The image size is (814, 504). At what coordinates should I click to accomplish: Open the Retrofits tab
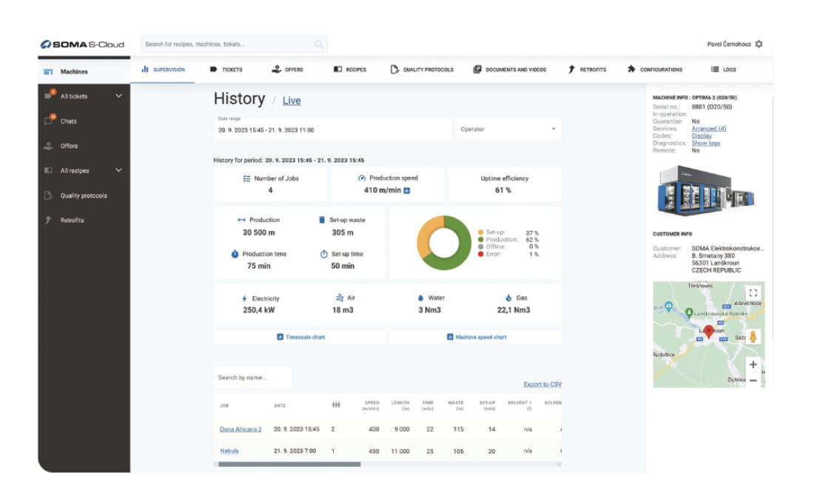(587, 70)
